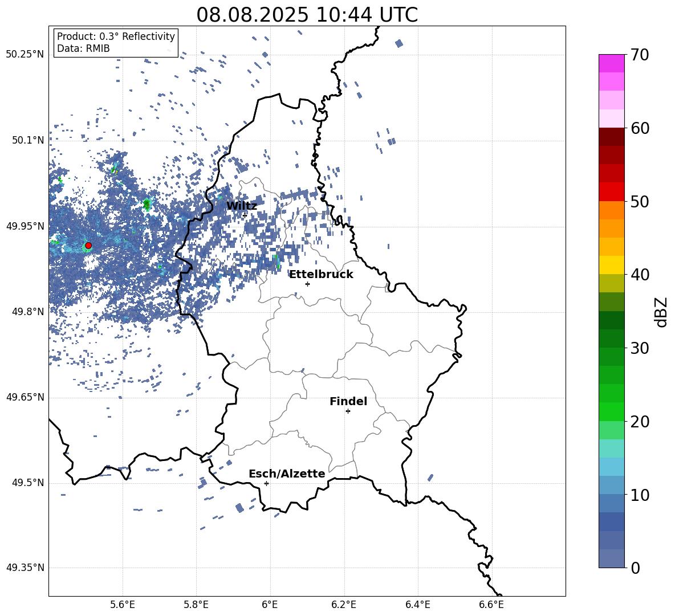Click the colorbar tick label 30

click(x=640, y=348)
